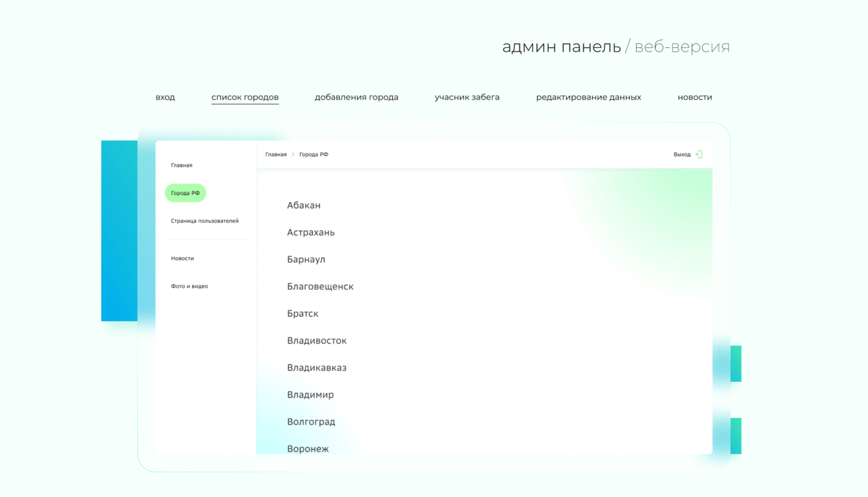Open «Страница пользователей» in sidebar

pyautogui.click(x=205, y=221)
